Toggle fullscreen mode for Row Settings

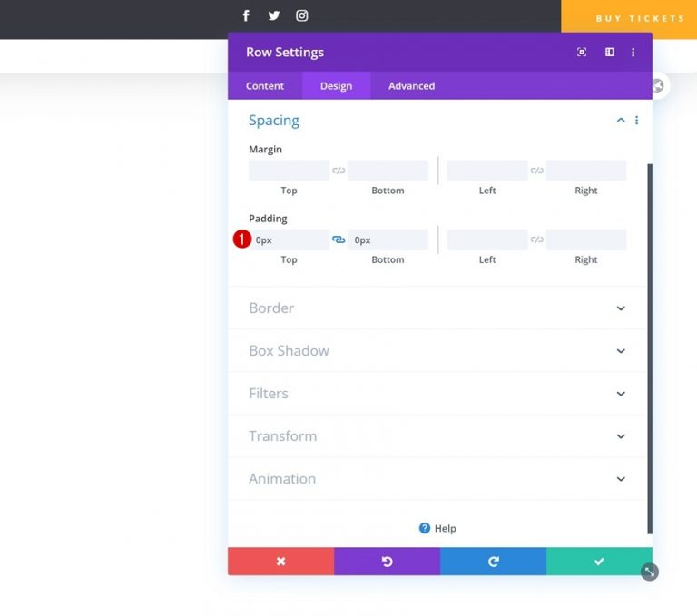(582, 52)
